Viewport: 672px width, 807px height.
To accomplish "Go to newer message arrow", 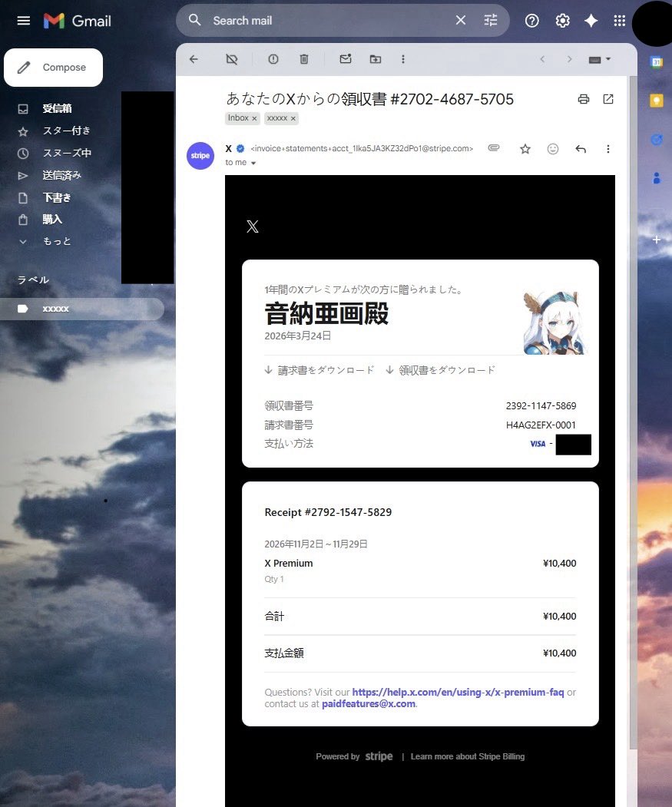I will (x=542, y=59).
